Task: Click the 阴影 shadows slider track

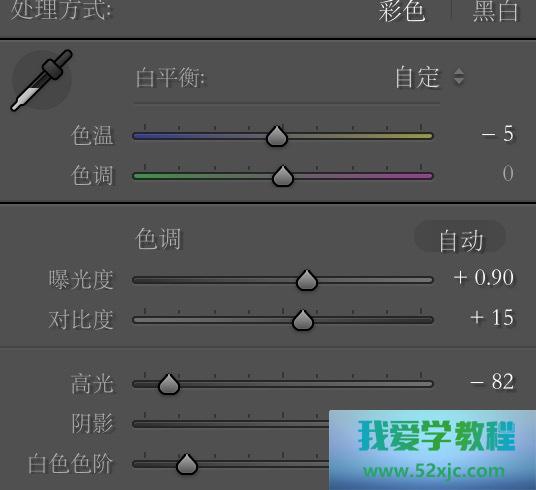Action: [231, 424]
